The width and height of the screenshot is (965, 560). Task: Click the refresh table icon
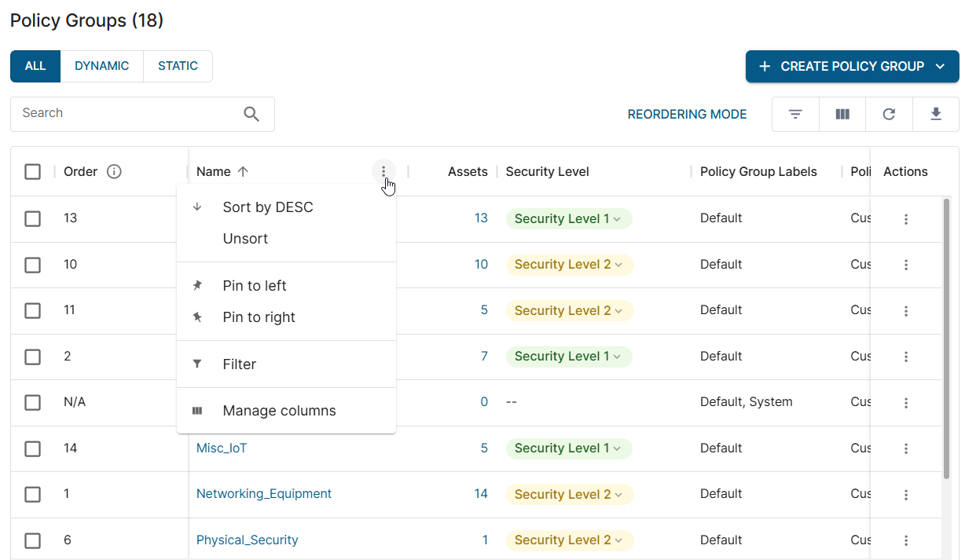(x=889, y=115)
